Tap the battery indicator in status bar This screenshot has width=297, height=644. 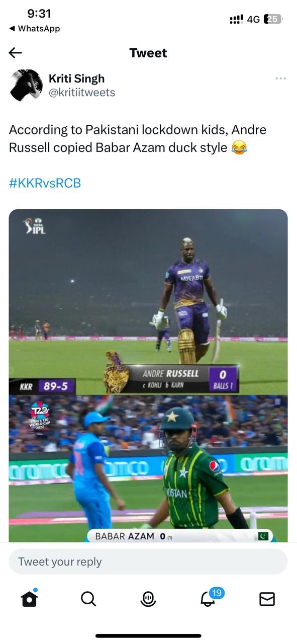pyautogui.click(x=273, y=19)
